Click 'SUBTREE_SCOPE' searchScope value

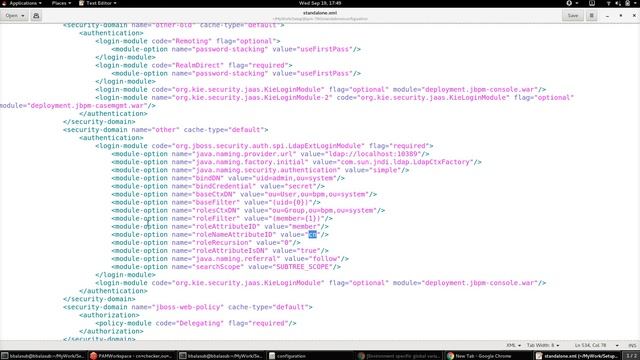[x=302, y=267]
